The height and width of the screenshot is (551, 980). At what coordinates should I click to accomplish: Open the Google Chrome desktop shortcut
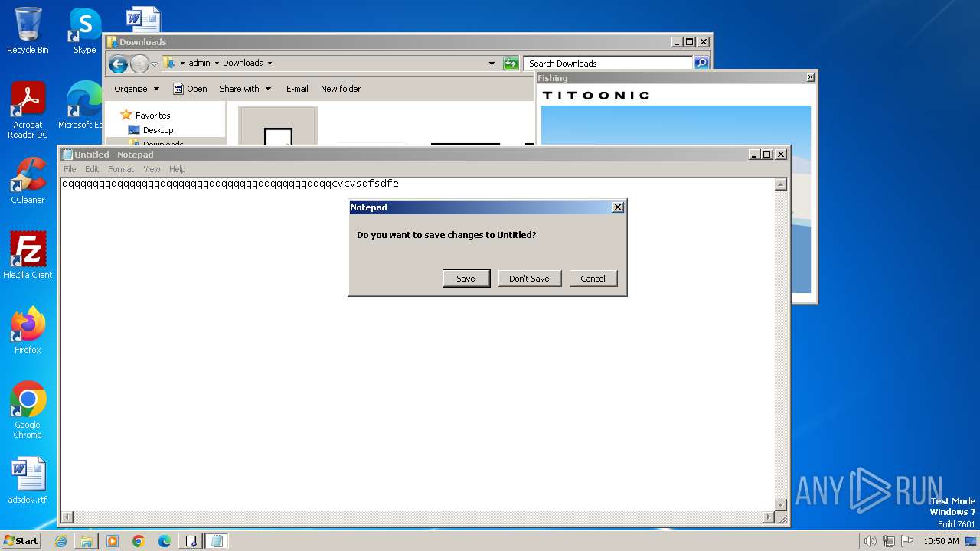[x=28, y=410]
